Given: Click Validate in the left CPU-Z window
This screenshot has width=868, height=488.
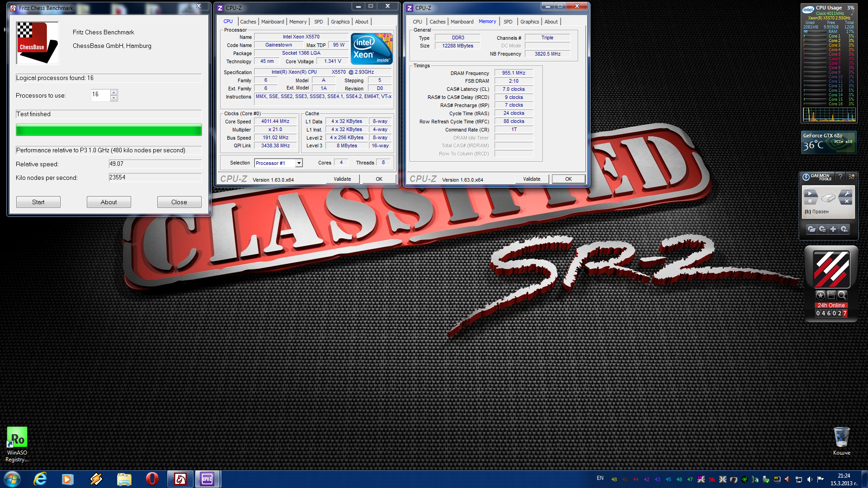Looking at the screenshot, I should coord(342,179).
